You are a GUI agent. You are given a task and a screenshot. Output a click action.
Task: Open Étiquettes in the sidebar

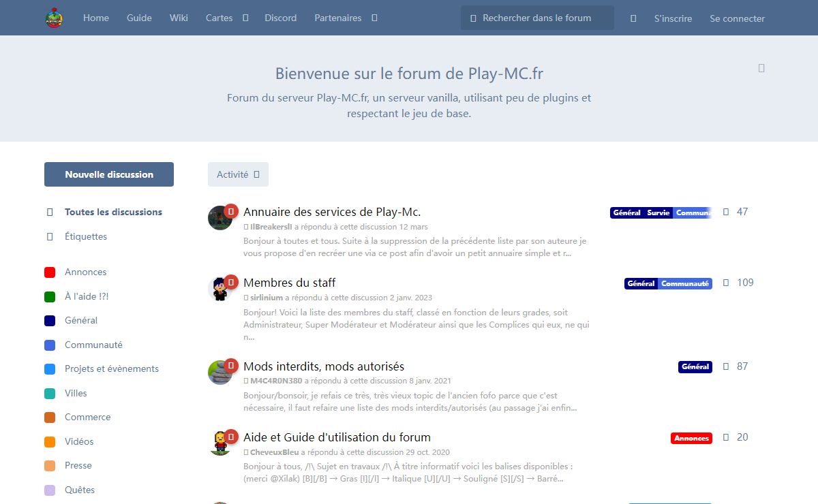click(86, 236)
